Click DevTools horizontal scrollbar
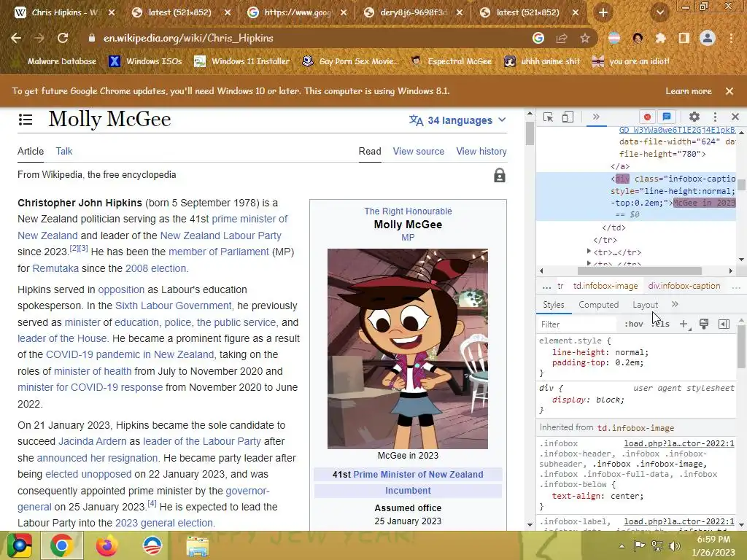The image size is (747, 560). point(639,271)
